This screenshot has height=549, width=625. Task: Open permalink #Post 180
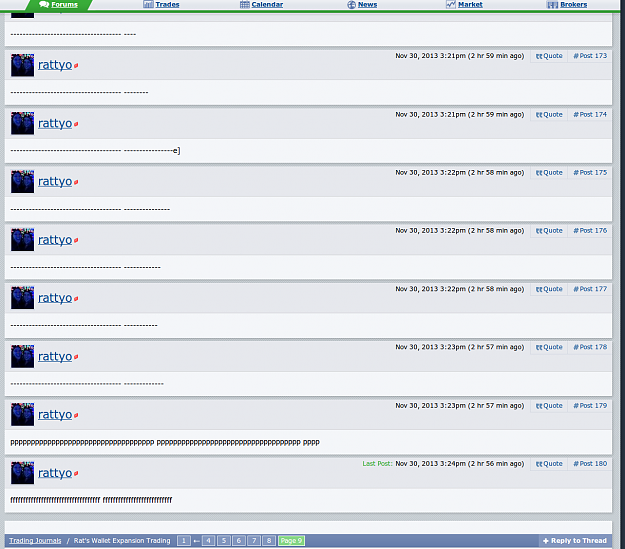coord(590,464)
